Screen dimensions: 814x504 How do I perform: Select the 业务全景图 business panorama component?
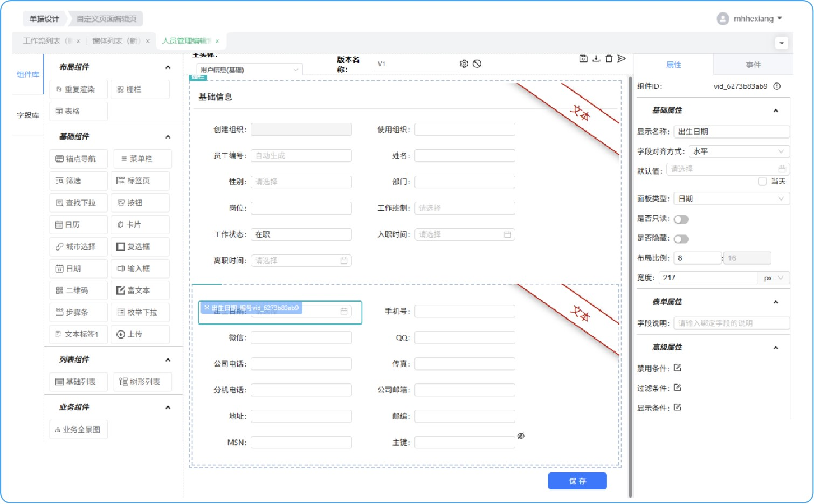[x=79, y=430]
